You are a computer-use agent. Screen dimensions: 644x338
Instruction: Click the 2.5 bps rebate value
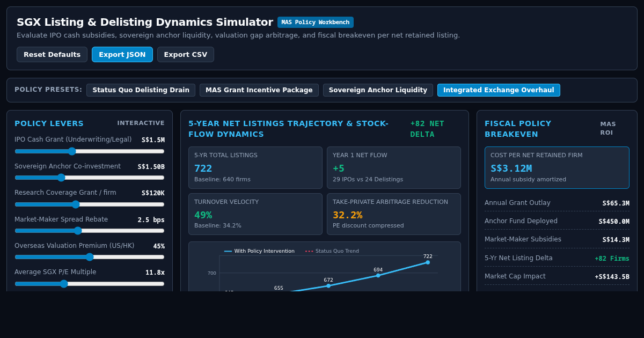pos(151,220)
